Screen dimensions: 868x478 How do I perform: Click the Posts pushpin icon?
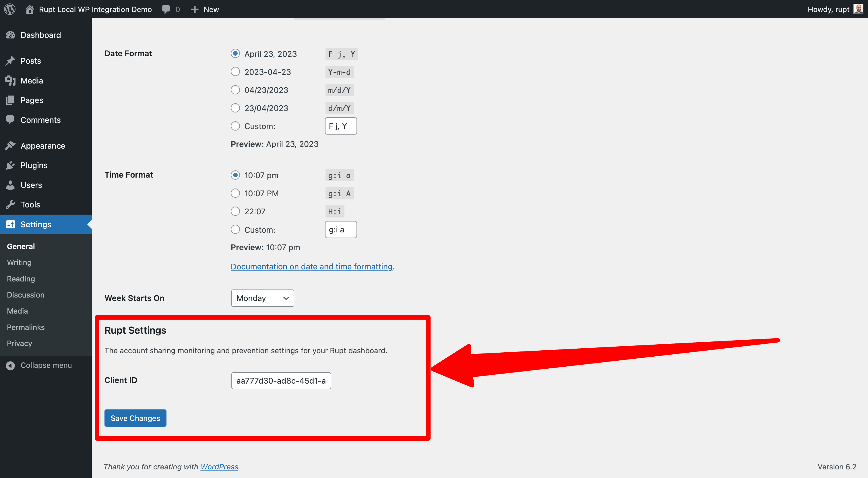click(x=10, y=61)
